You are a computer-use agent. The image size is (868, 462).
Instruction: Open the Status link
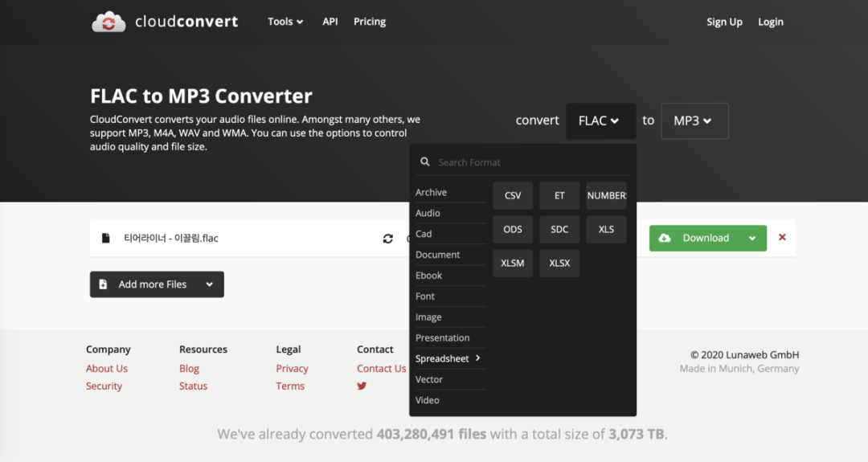pyautogui.click(x=193, y=386)
